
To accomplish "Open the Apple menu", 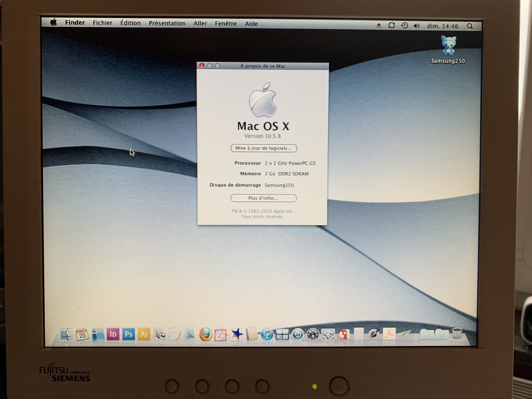I will [x=54, y=22].
